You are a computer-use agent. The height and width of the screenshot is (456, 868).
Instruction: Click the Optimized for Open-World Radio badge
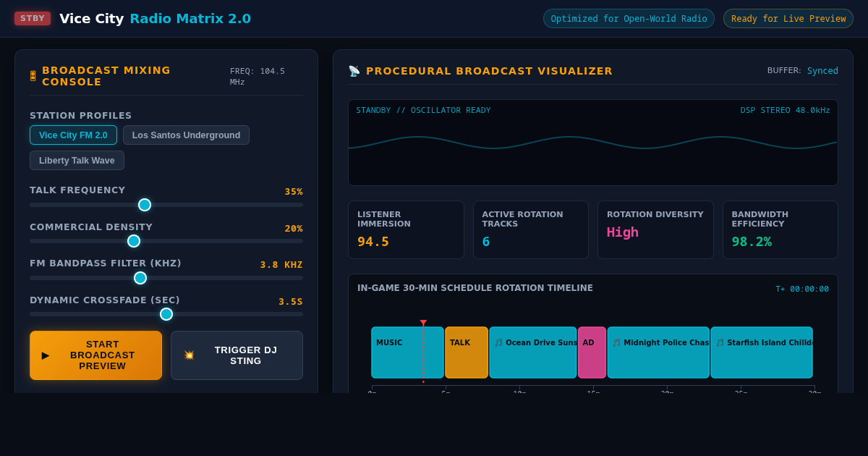629,19
